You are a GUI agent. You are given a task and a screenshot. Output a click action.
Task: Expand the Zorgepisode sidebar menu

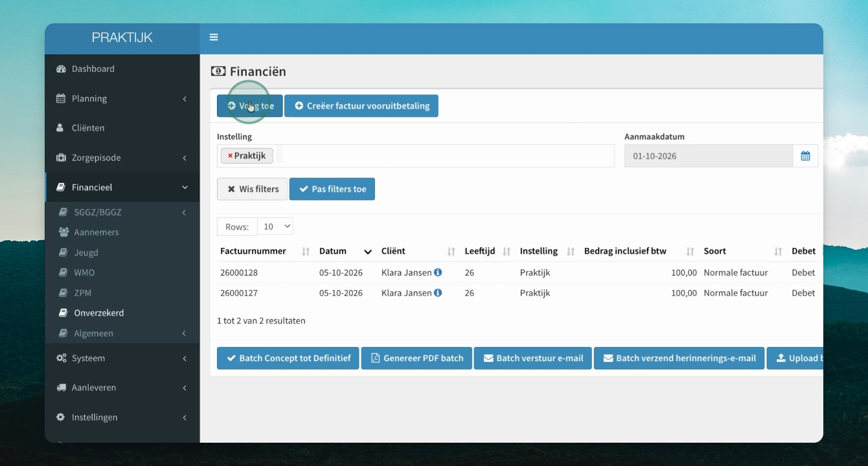(x=122, y=158)
